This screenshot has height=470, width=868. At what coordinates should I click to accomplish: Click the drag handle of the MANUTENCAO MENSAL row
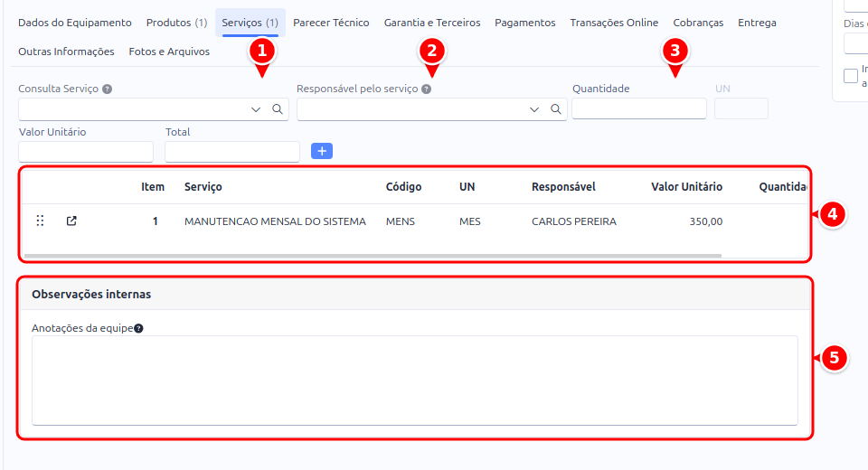click(x=40, y=221)
